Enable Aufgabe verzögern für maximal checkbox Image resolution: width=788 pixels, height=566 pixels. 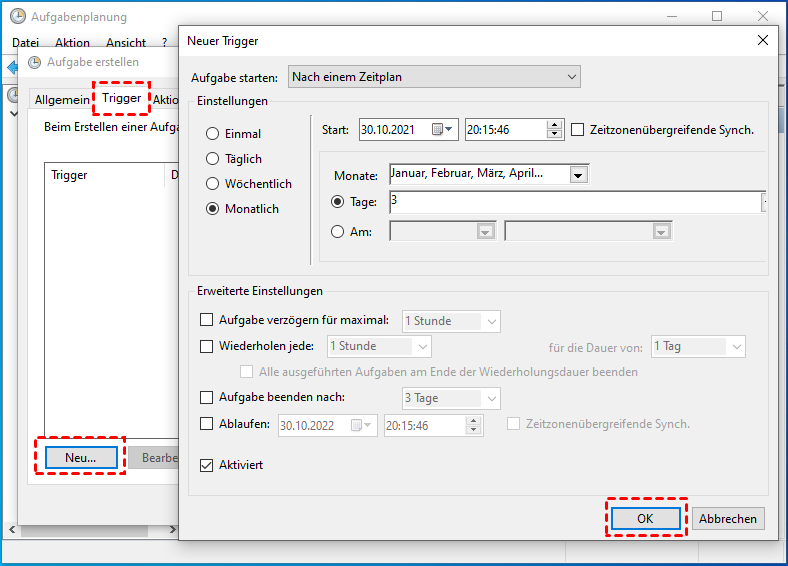pos(207,321)
